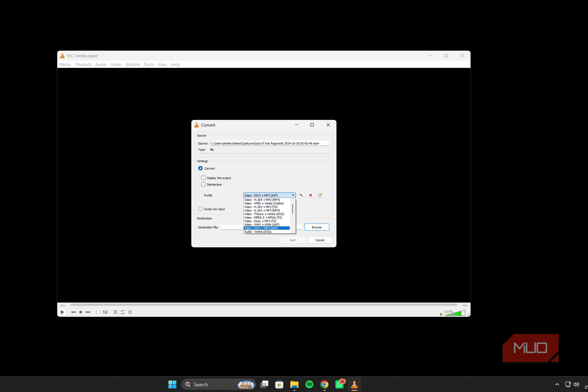Minimize the Convert dialog
The image size is (588, 392).
click(296, 125)
